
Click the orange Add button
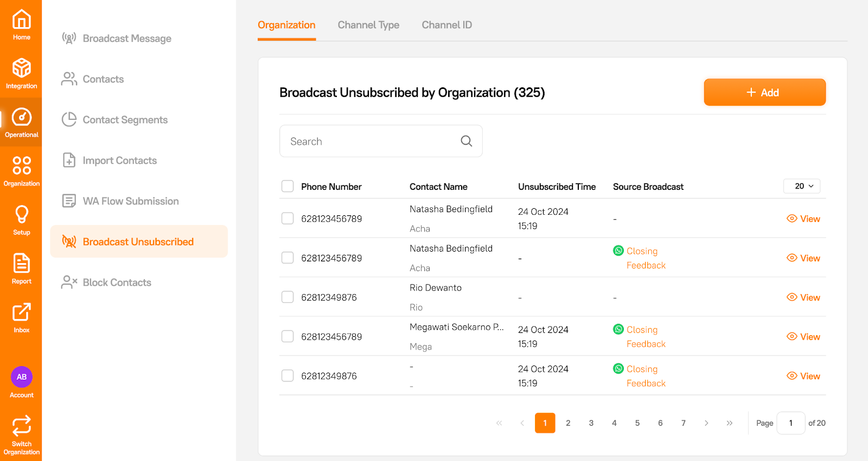tap(765, 92)
